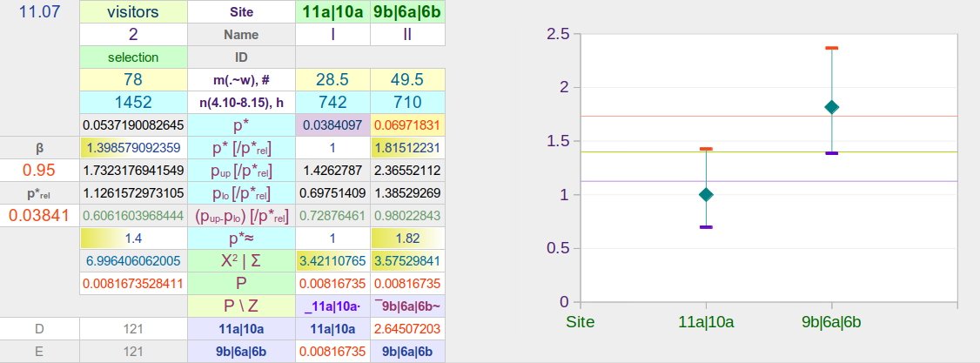
Task: Click the teal diamond marker for 11a|10a
Action: click(x=706, y=194)
